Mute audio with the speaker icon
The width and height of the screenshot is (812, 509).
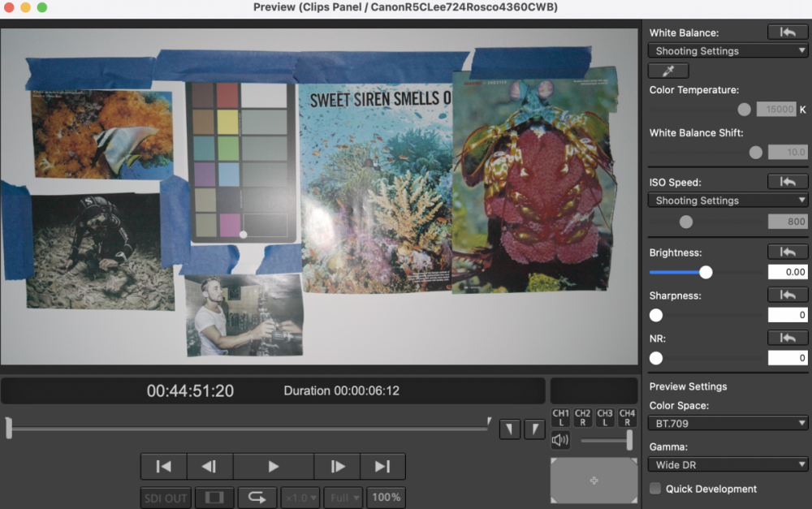[560, 440]
